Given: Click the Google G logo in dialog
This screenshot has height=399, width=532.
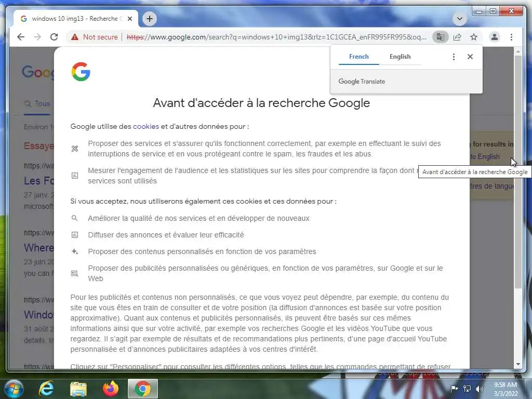Looking at the screenshot, I should [x=81, y=72].
